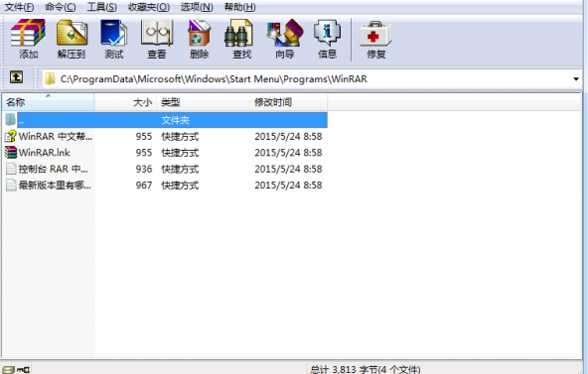Click the date in WinRAR.lnk row

pyautogui.click(x=288, y=153)
